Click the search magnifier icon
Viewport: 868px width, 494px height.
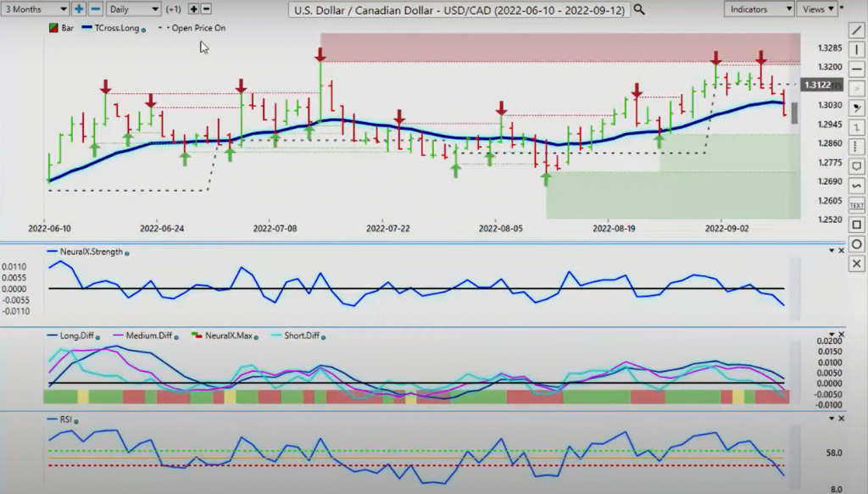click(639, 9)
